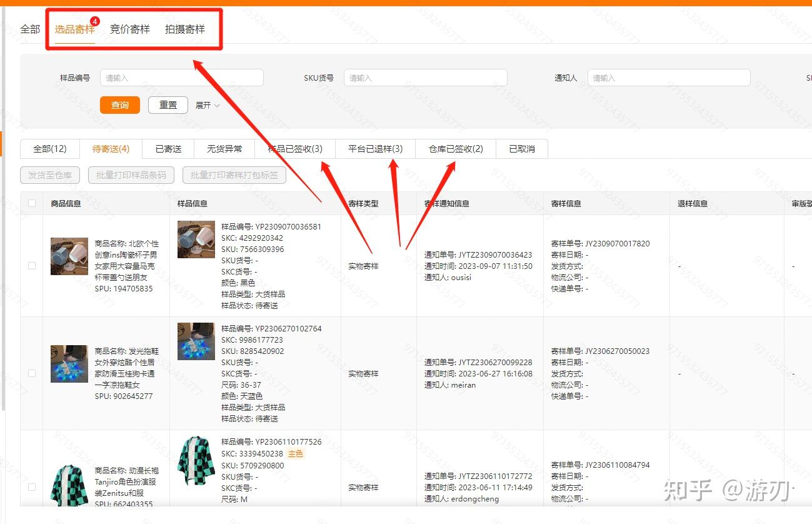The height and width of the screenshot is (524, 812).
Task: Open the 选品寄样 tab
Action: pyautogui.click(x=74, y=29)
